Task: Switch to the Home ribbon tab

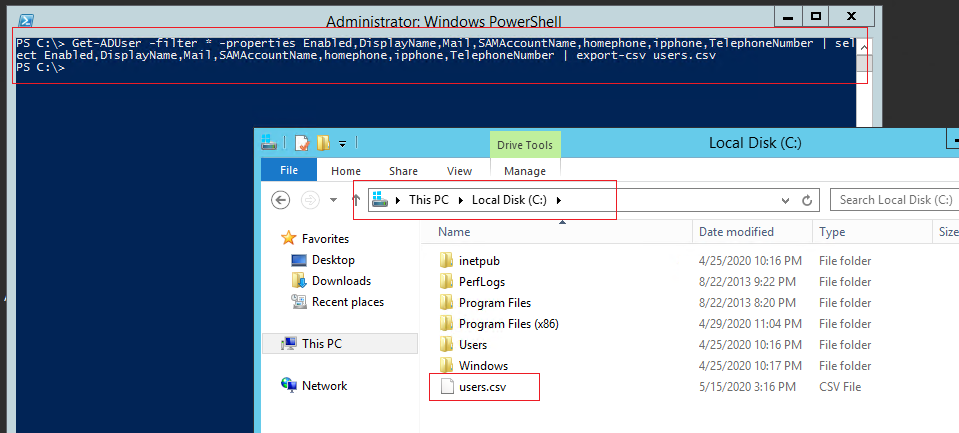Action: coord(346,171)
